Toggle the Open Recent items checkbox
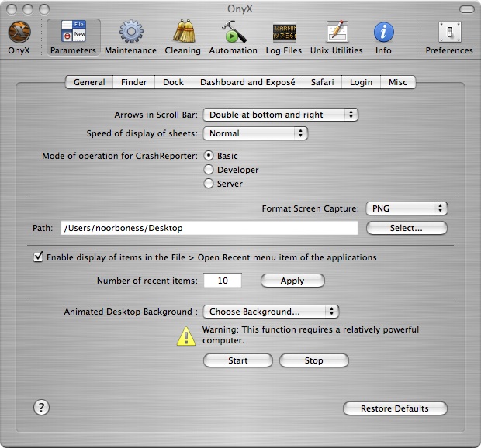 click(38, 257)
